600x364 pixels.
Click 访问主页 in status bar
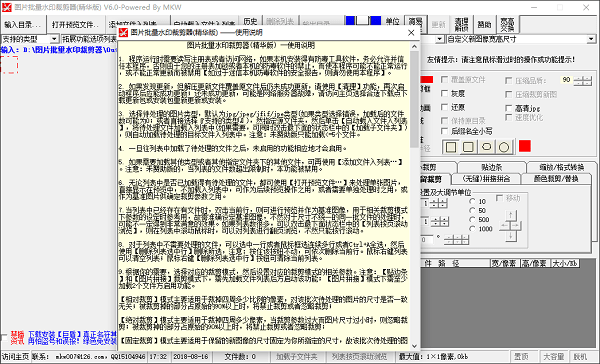coord(15,357)
